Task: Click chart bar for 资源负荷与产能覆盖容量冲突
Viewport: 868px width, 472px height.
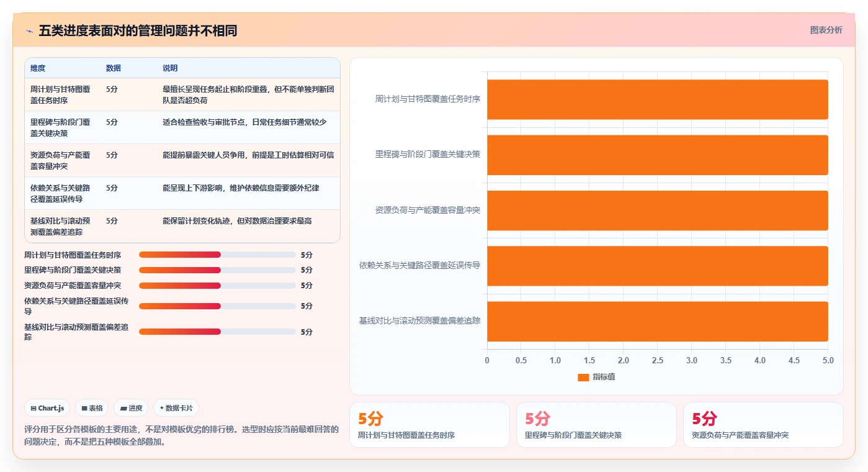Action: pyautogui.click(x=657, y=211)
